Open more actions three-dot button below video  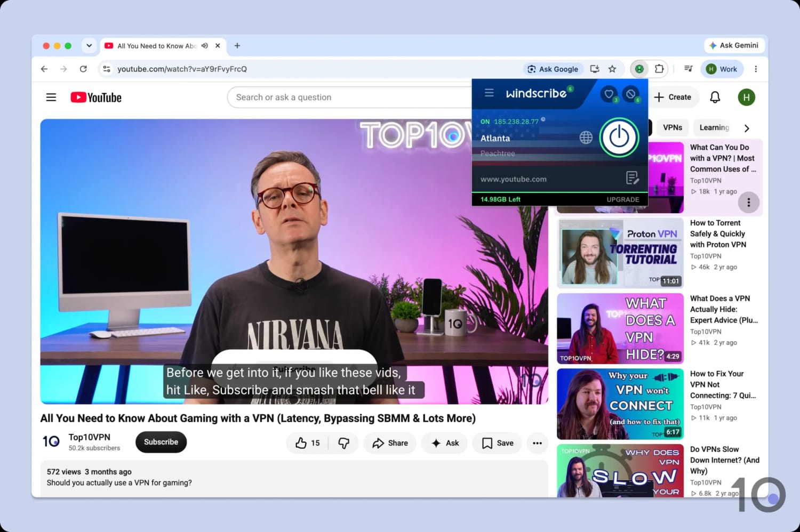(537, 443)
